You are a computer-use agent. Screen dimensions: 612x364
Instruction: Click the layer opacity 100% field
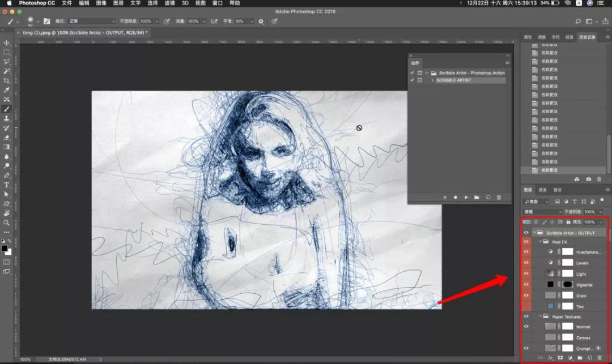[x=589, y=212]
